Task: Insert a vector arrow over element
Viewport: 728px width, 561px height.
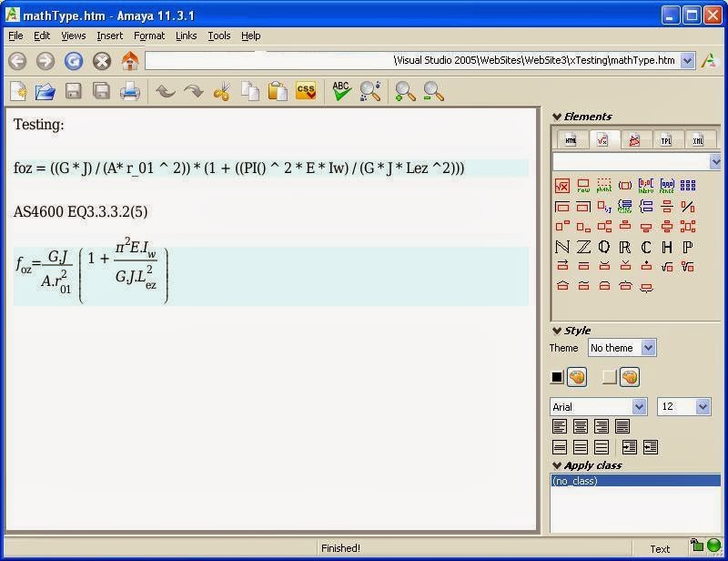Action: click(562, 266)
